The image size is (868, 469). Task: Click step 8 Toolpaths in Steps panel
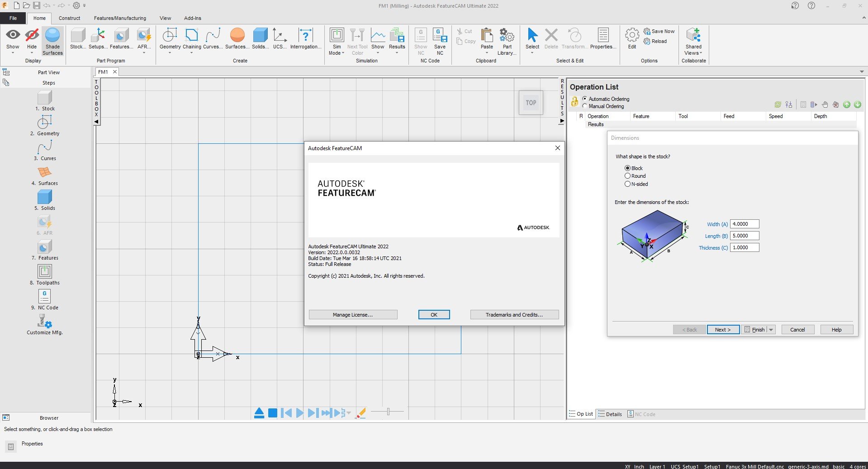point(45,275)
